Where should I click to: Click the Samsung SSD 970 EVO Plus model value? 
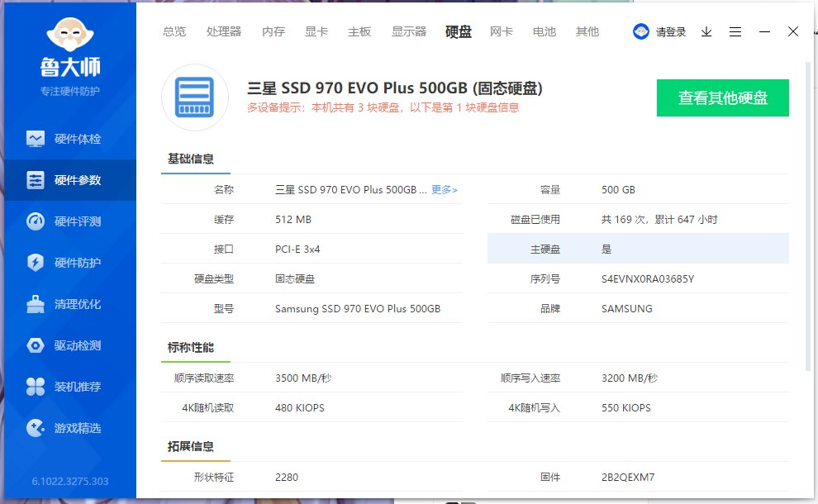(358, 309)
